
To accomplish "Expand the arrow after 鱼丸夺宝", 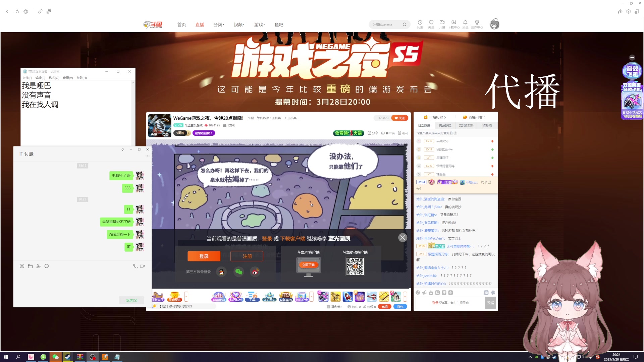I will coord(312,297).
